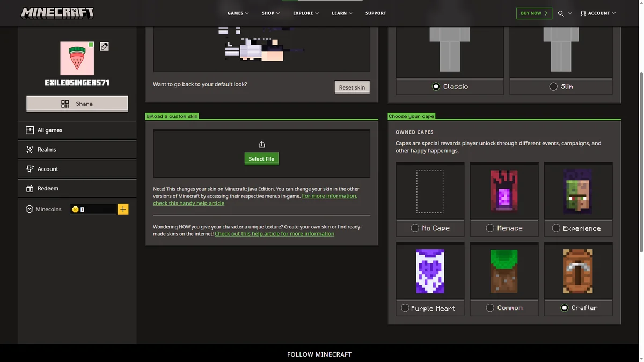Click the Account sidebar icon

[x=30, y=169]
